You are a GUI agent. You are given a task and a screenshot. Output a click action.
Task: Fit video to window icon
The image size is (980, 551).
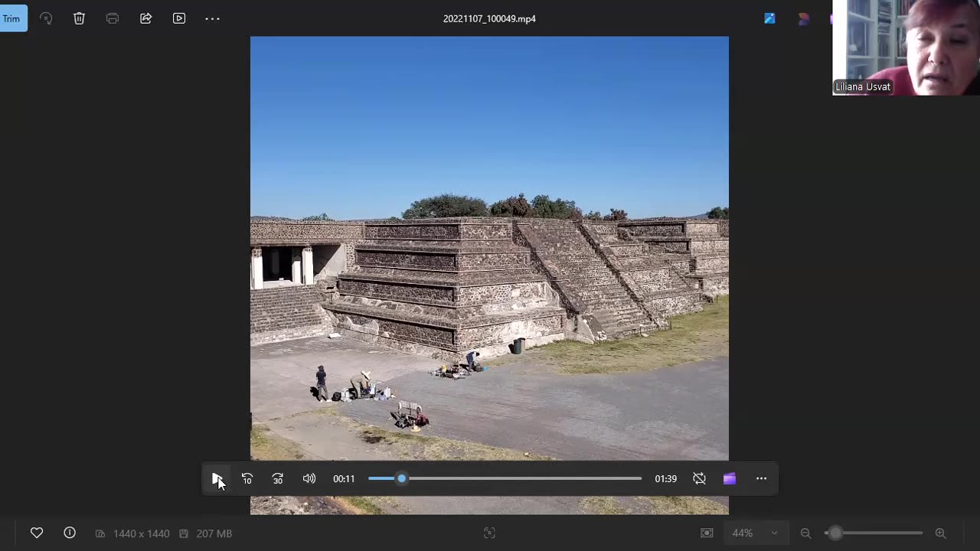point(707,533)
